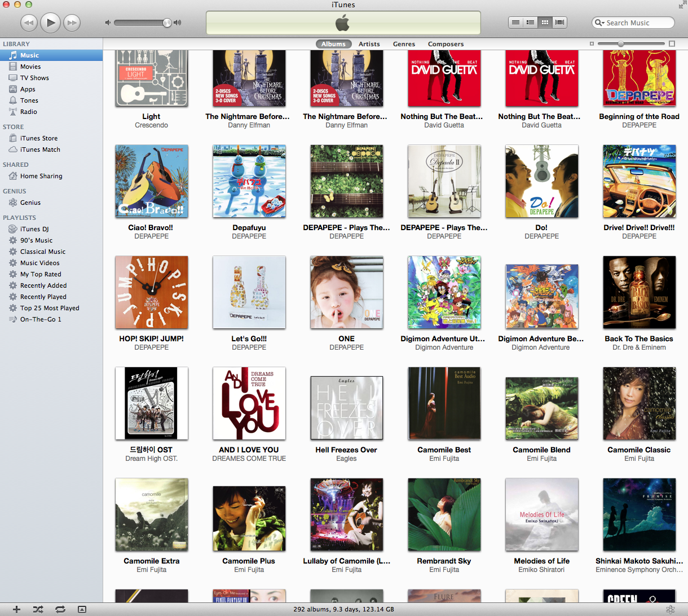Click the high volume speaker icon

pyautogui.click(x=178, y=23)
